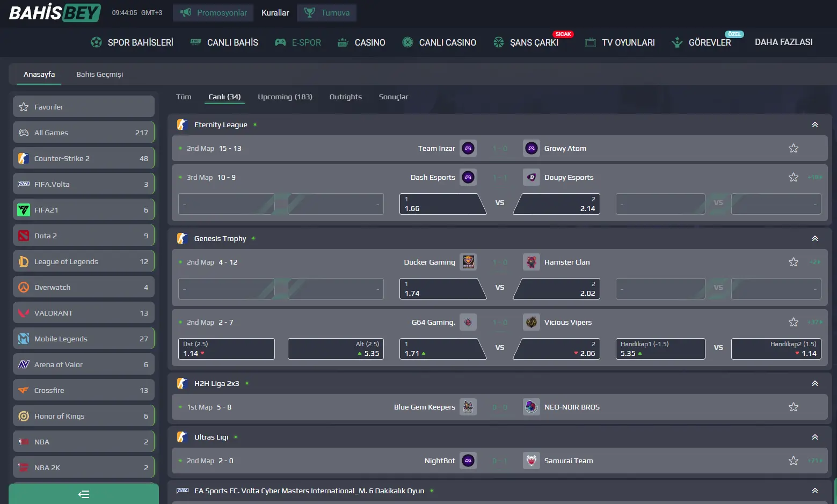The image size is (837, 504).
Task: Bet on Doupy Esports at 2.14
Action: 557,204
